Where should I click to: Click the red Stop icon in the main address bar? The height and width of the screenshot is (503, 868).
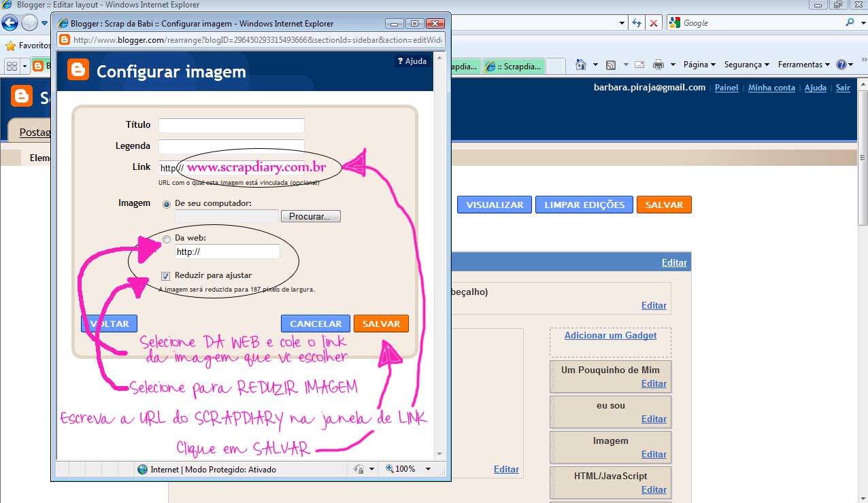coord(654,23)
